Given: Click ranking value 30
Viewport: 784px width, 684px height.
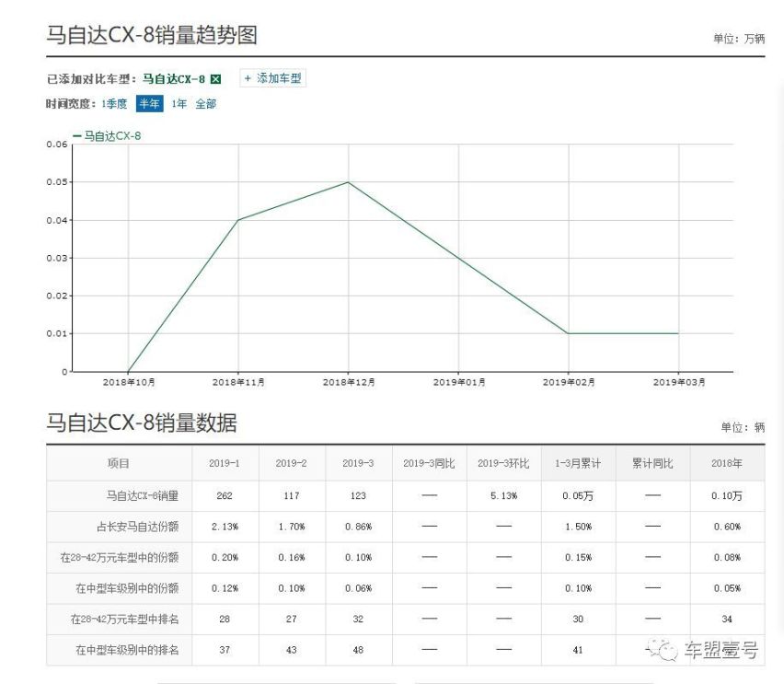Looking at the screenshot, I should [578, 620].
